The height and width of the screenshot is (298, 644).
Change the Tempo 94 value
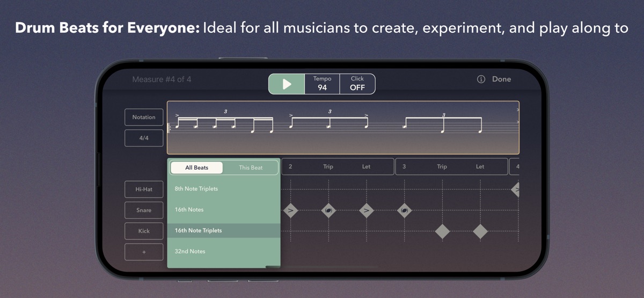(322, 84)
